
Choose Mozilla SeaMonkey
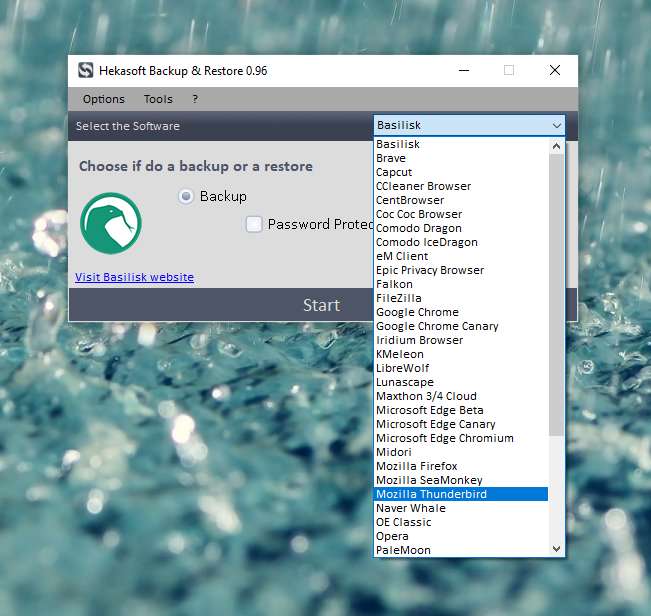[461, 480]
